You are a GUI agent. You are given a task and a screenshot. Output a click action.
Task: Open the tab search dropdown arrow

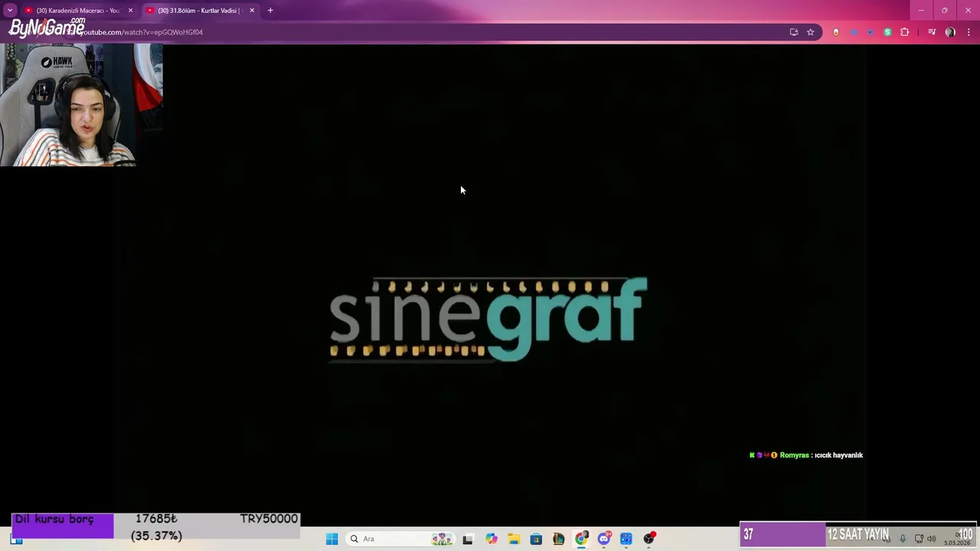pos(10,11)
